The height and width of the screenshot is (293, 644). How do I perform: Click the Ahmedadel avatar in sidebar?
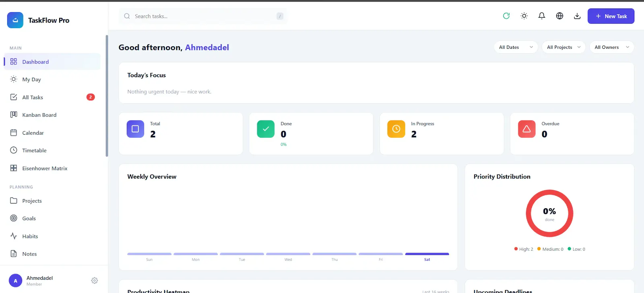click(x=15, y=281)
